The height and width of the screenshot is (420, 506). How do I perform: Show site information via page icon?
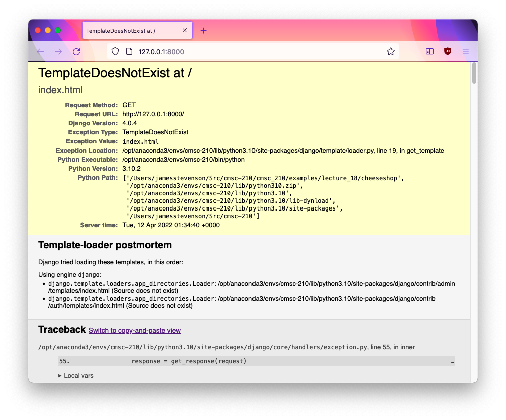(x=129, y=51)
